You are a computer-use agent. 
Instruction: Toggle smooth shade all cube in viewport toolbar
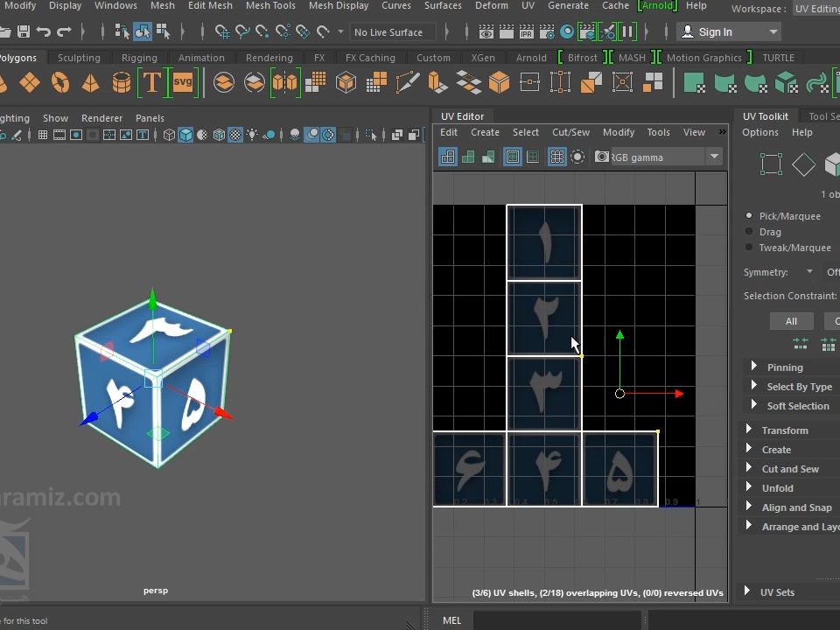pos(185,135)
